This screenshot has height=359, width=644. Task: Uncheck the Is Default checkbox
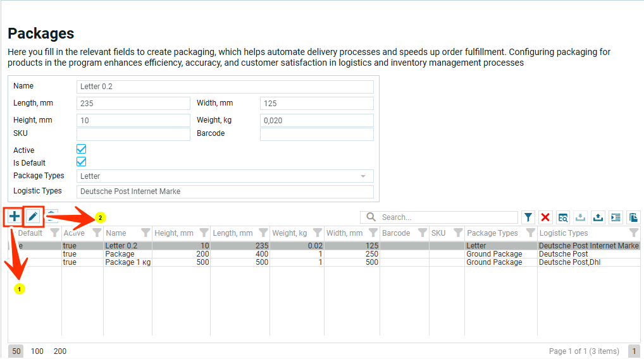pyautogui.click(x=81, y=162)
